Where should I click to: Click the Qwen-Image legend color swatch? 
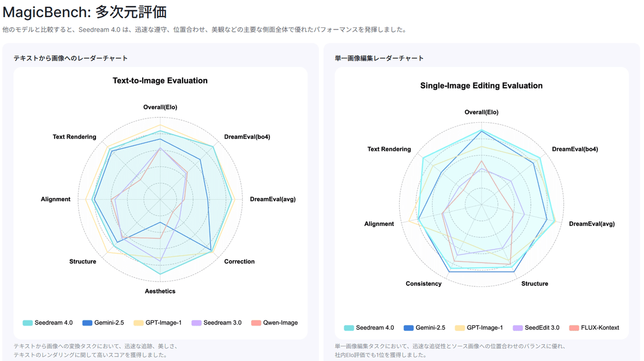tap(256, 323)
